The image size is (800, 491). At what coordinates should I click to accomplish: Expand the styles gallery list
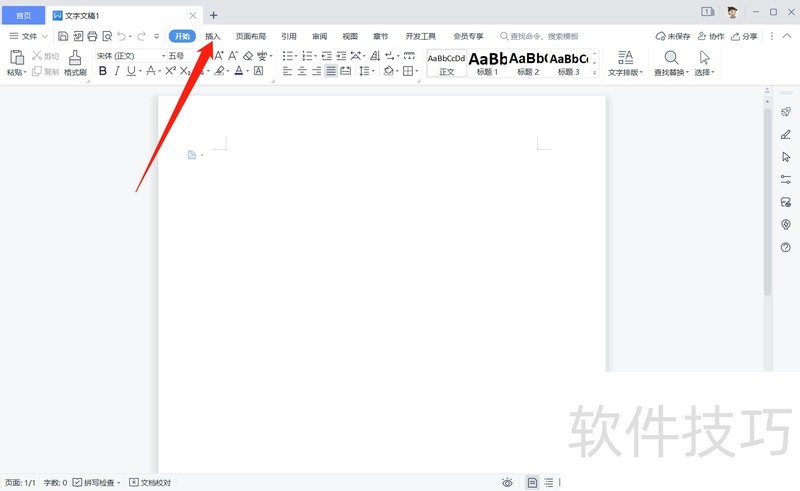pyautogui.click(x=594, y=73)
